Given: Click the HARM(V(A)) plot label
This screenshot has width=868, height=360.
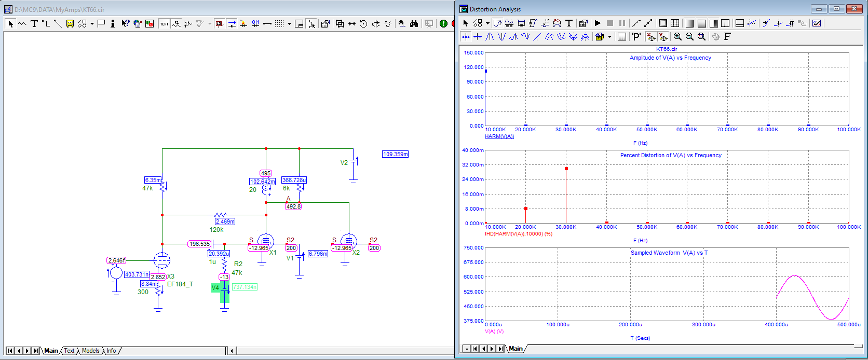Looking at the screenshot, I should coord(499,136).
